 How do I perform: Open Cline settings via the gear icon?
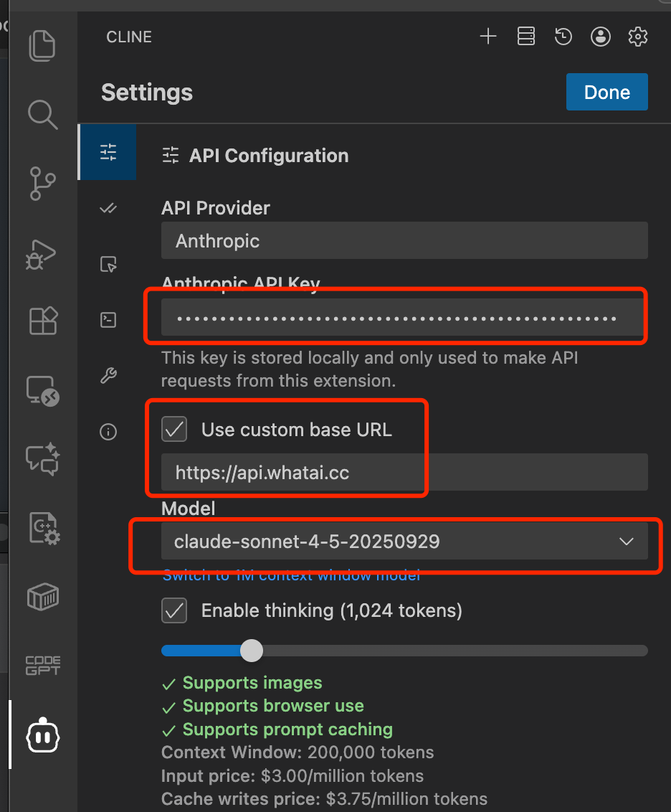637,37
